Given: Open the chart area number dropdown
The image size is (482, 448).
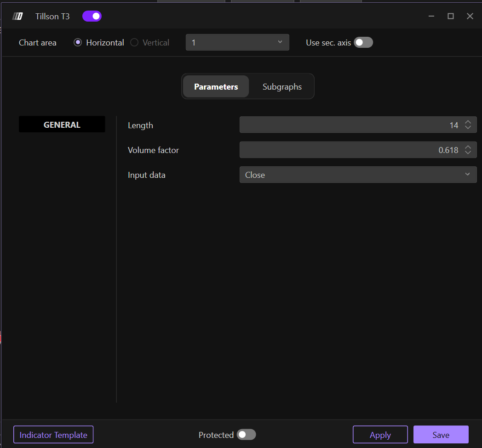Looking at the screenshot, I should 237,43.
